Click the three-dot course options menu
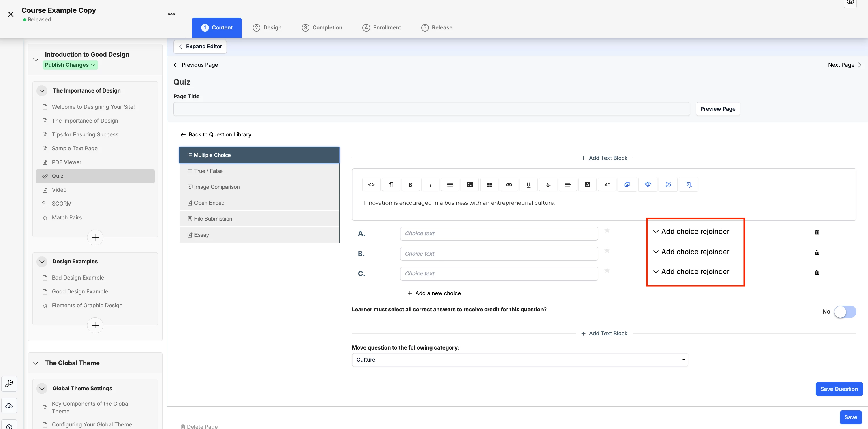Screen dimensions: 868x429 point(171,14)
